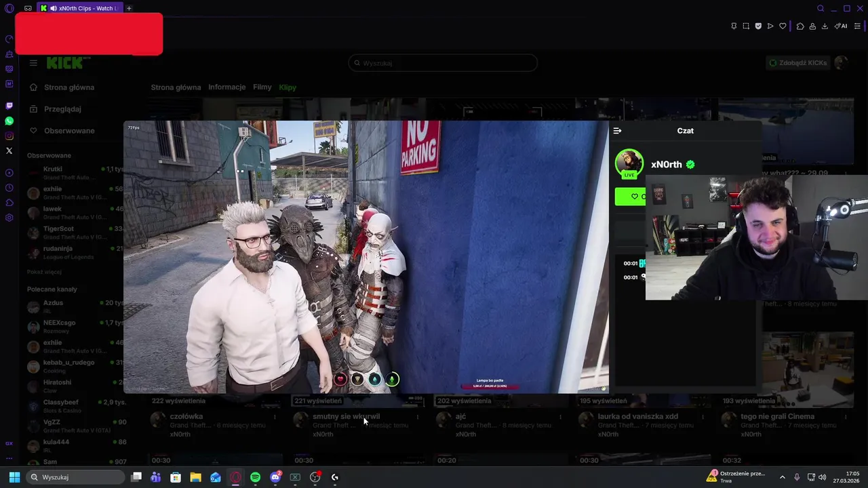Open Instagram in the Opera sidebar
Viewport: 868px width, 488px height.
[9, 136]
